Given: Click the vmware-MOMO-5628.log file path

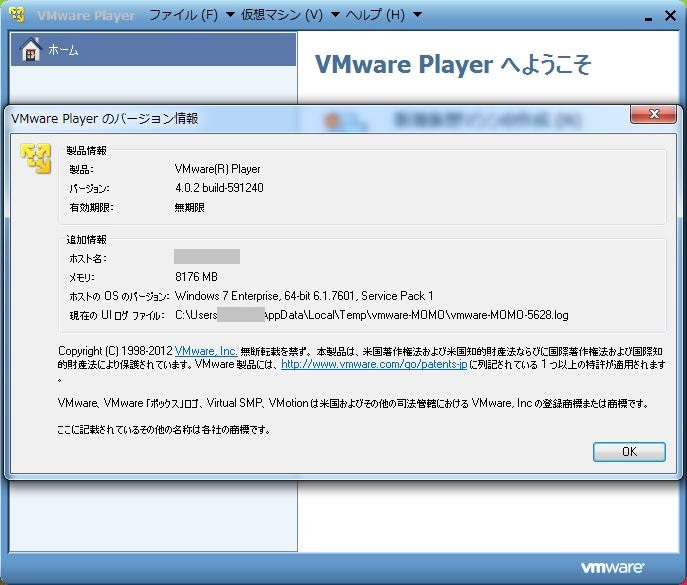Looking at the screenshot, I should coord(372,315).
